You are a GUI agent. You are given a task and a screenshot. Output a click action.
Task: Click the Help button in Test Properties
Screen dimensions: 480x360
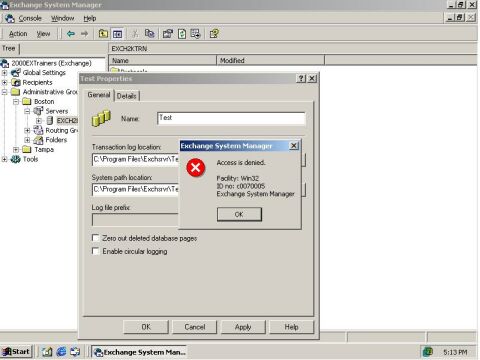pos(291,327)
